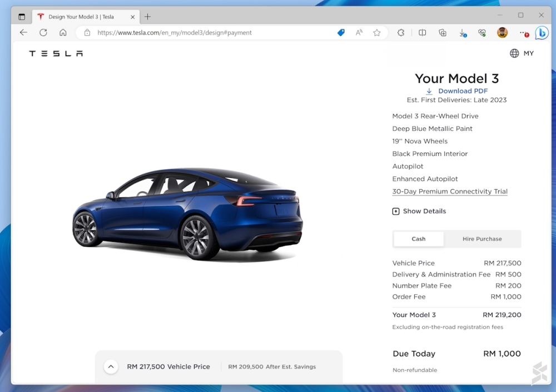
Task: Open the browser extensions menu
Action: [401, 33]
